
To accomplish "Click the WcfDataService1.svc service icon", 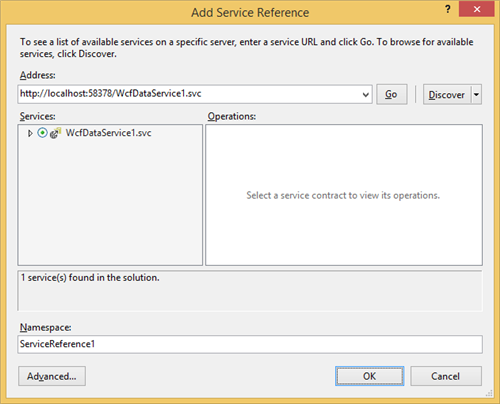I will pos(55,133).
